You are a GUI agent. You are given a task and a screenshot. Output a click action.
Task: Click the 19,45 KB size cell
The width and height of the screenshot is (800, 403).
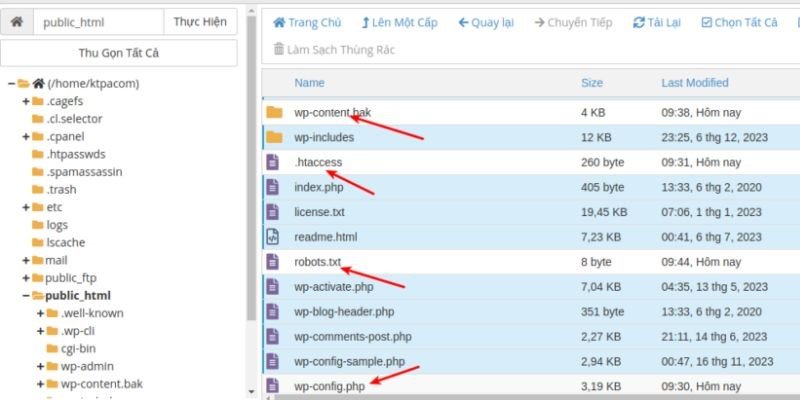[x=604, y=212]
